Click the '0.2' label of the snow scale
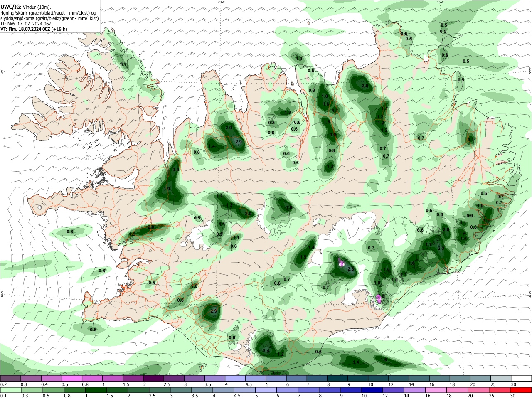Viewport: 532px width, 399px height. (x=3, y=384)
